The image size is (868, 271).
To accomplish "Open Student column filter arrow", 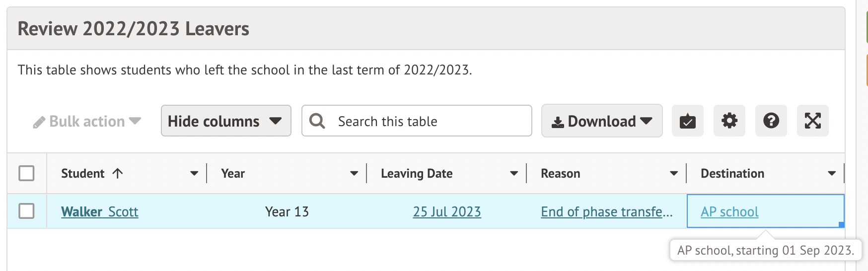I will click(x=194, y=173).
